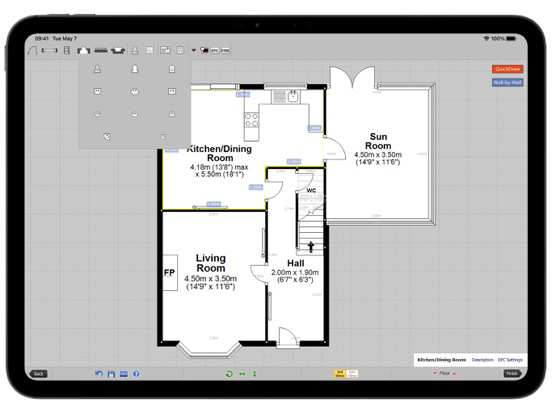The image size is (552, 414).
Task: Expand the toolbar dropdown arrow
Action: click(194, 51)
